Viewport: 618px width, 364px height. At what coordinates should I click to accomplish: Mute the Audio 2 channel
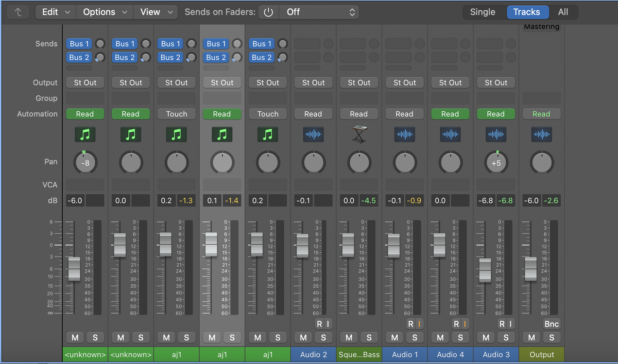point(303,338)
